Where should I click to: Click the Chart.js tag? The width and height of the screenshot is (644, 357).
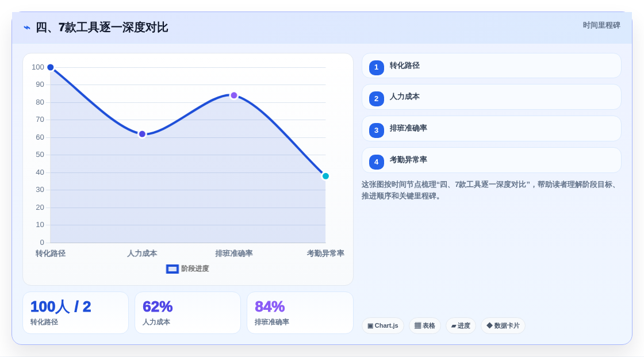tap(383, 326)
